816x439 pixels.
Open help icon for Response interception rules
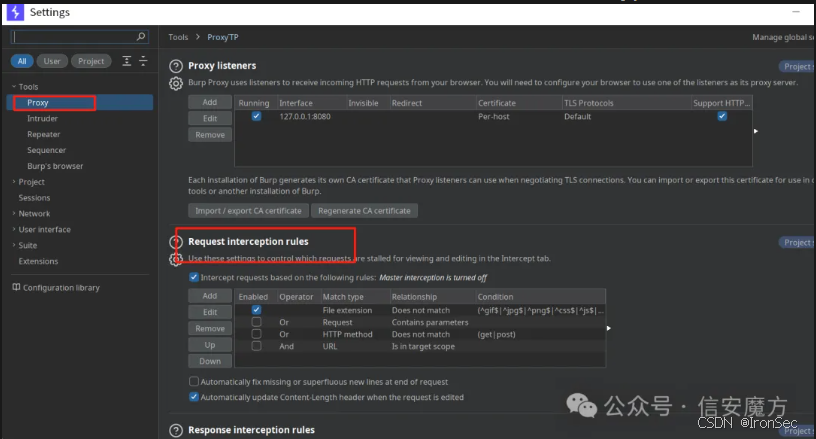[176, 430]
